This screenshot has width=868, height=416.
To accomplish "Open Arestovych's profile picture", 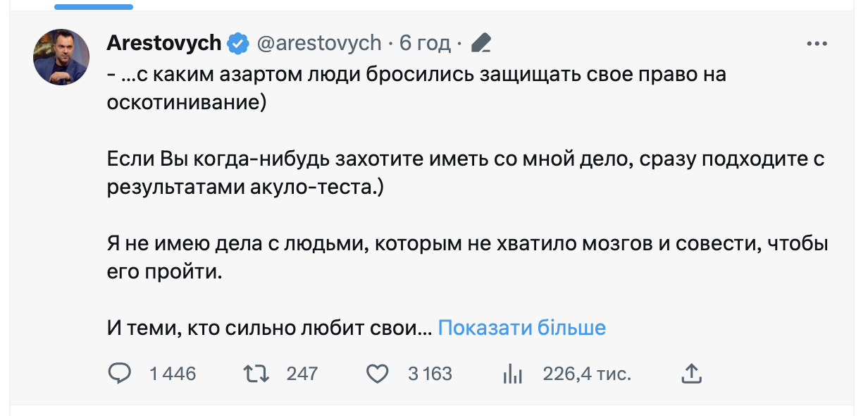I will (61, 57).
